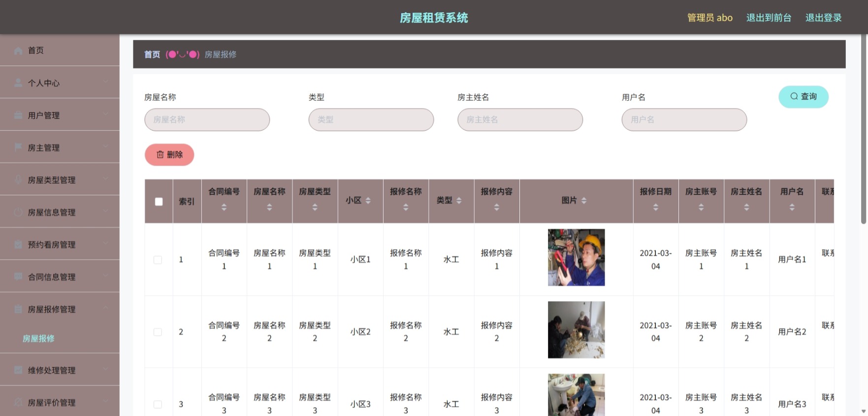Screen dimensions: 868x416
Task: Sort table by 图片 column arrows
Action: tap(584, 201)
